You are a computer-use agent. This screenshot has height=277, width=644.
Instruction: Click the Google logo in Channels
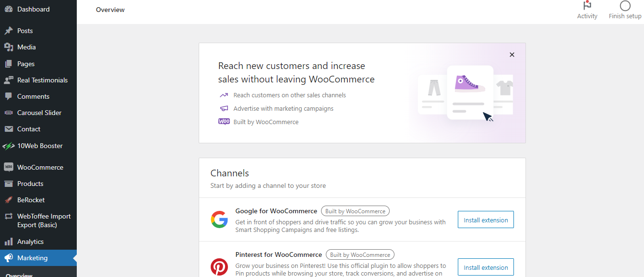click(x=219, y=219)
